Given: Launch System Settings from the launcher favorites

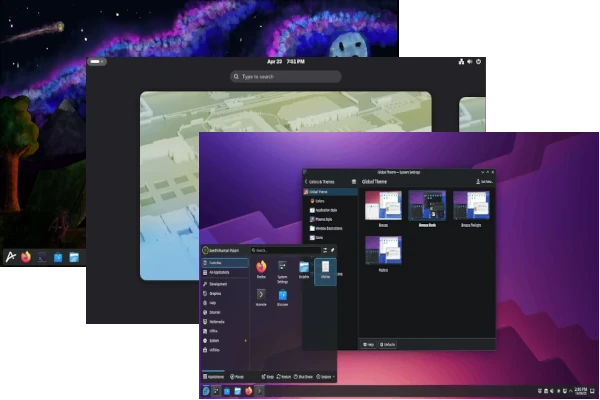Looking at the screenshot, I should tap(282, 271).
